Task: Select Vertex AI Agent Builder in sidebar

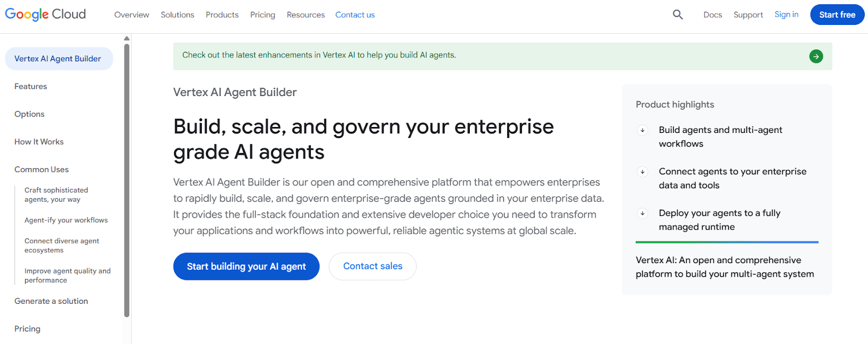Action: tap(59, 59)
